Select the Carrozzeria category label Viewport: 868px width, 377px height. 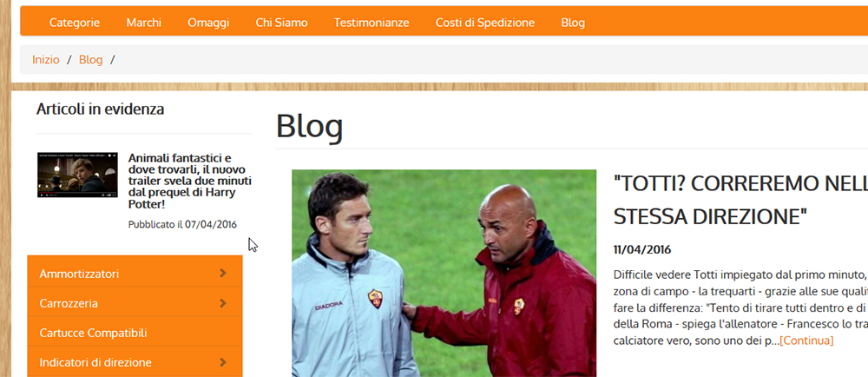(69, 303)
